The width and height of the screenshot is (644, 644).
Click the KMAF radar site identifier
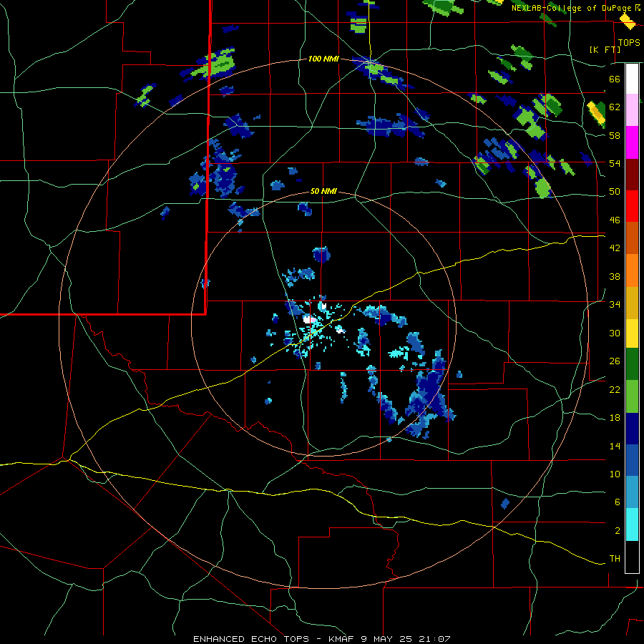click(341, 639)
